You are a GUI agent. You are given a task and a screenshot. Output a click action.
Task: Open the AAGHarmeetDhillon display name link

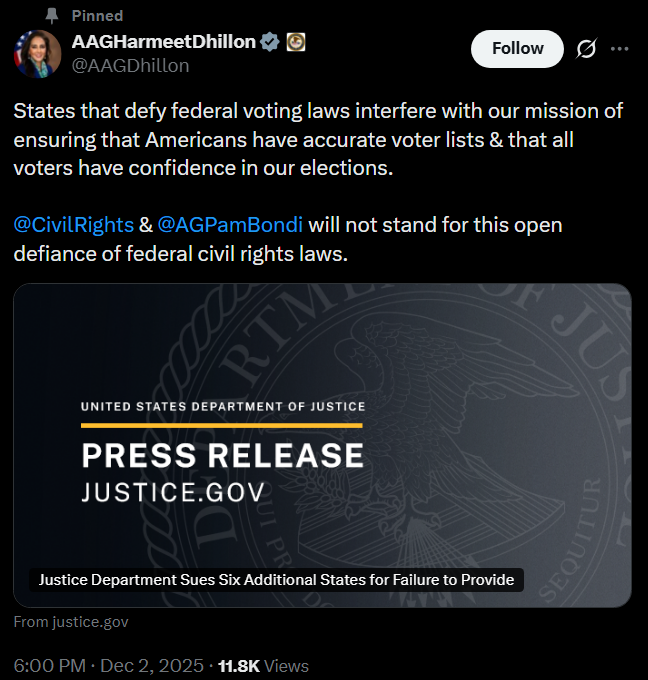pos(165,42)
